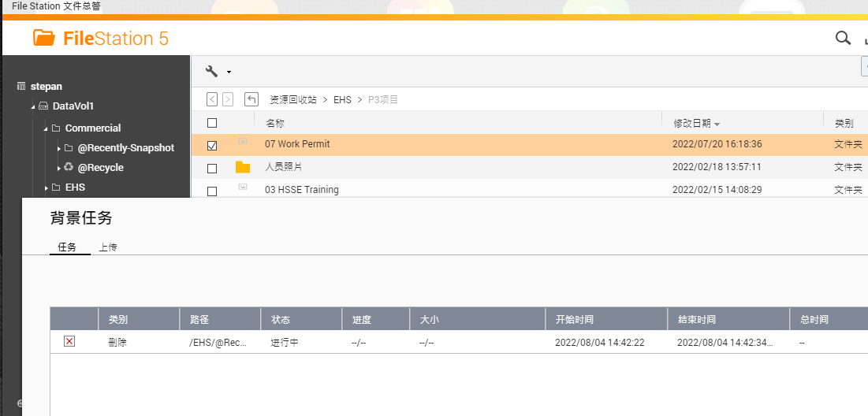Click the 03 HSSE Training folder thumbnail icon
The image size is (868, 416).
click(243, 187)
